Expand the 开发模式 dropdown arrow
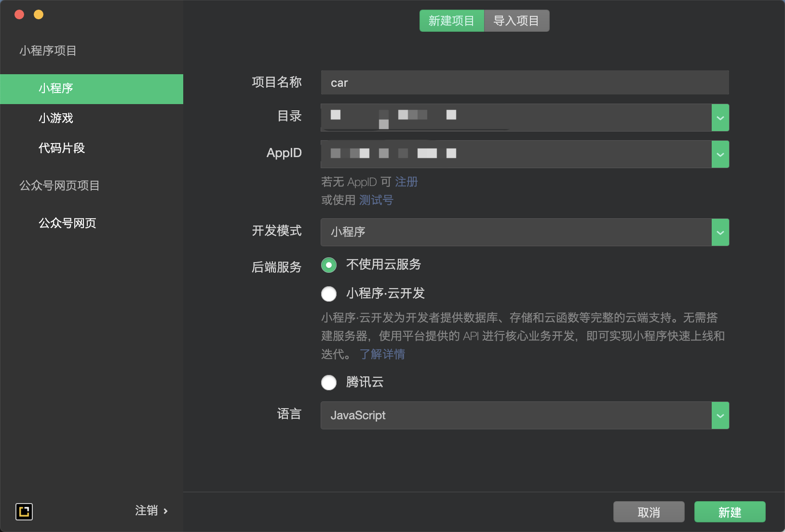 coord(720,232)
